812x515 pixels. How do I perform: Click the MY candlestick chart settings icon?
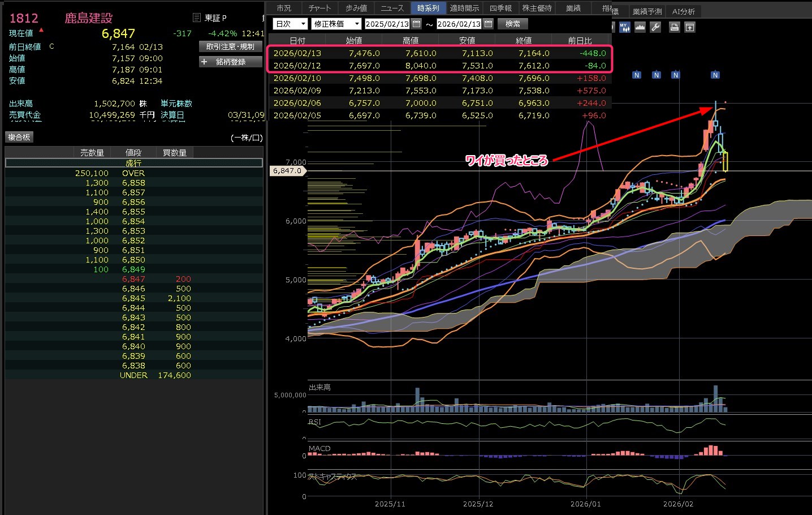click(624, 27)
